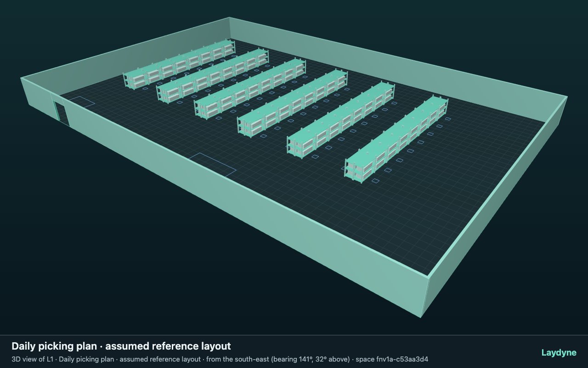Select the shelving row farthest from the doorway
The image size is (588, 368).
click(396, 139)
